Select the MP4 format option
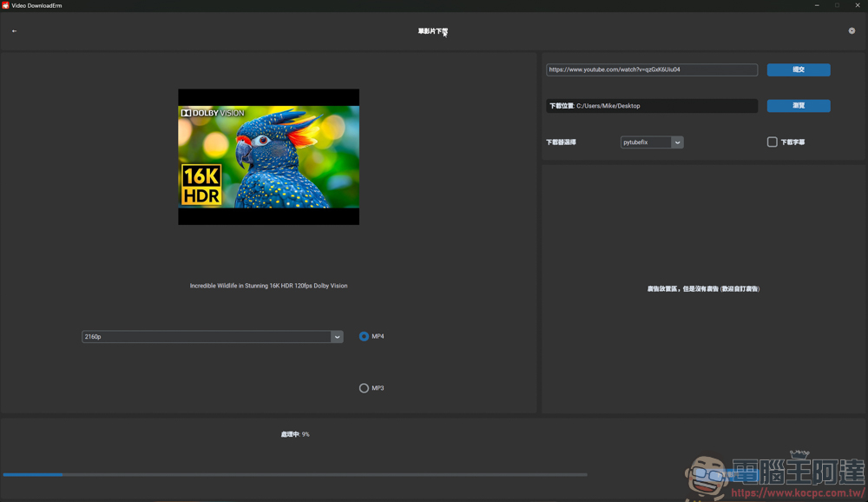The image size is (868, 502). (x=364, y=337)
